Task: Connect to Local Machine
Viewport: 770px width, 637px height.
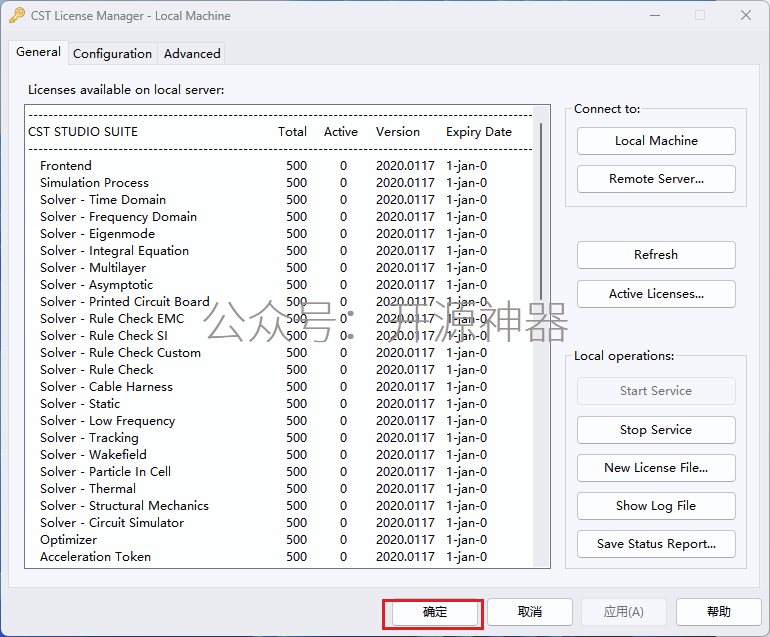Action: (656, 141)
